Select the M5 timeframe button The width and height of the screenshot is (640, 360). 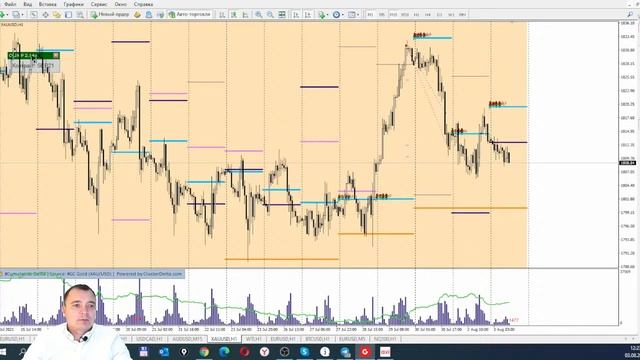pyautogui.click(x=382, y=15)
